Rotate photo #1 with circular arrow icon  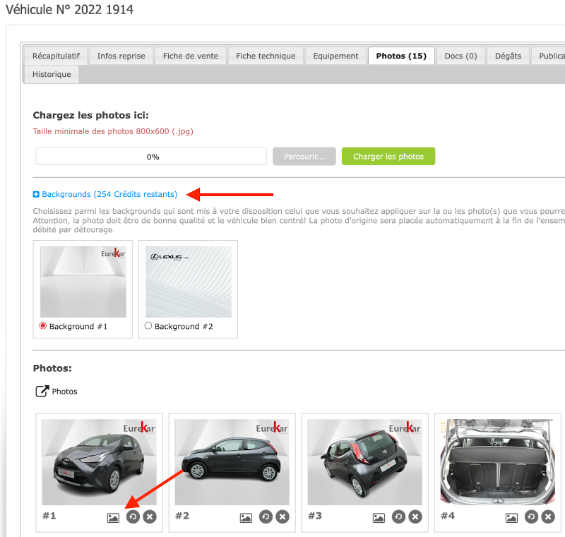133,517
